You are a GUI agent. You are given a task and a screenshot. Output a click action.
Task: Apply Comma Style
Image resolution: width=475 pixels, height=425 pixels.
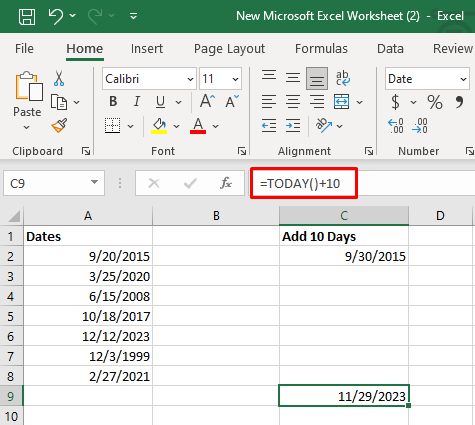coord(460,102)
